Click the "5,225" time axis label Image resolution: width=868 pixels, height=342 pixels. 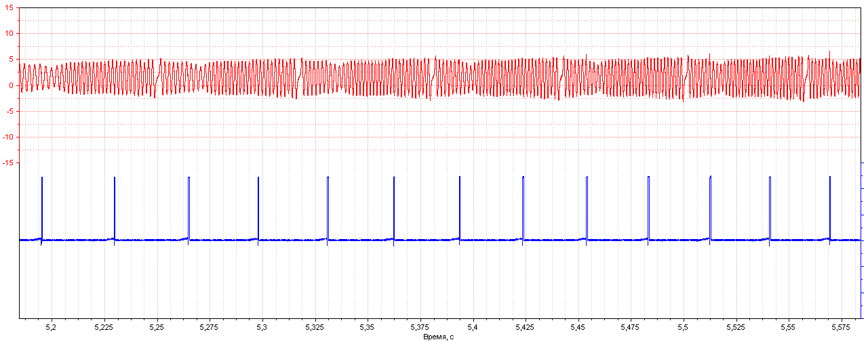[104, 327]
